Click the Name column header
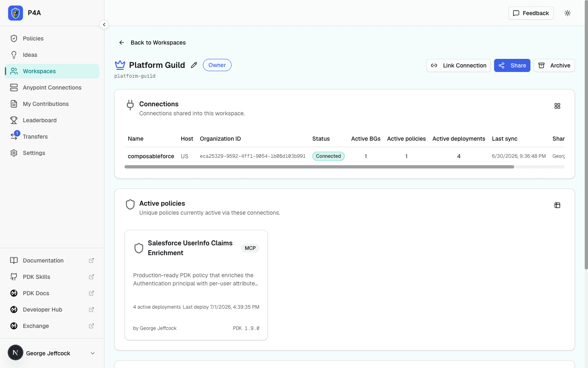Screen dimensions: 588x368 136,139
